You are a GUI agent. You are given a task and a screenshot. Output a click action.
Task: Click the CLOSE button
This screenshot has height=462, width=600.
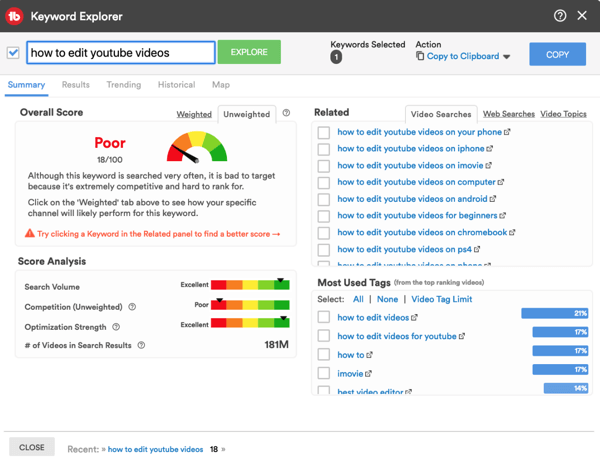32,447
